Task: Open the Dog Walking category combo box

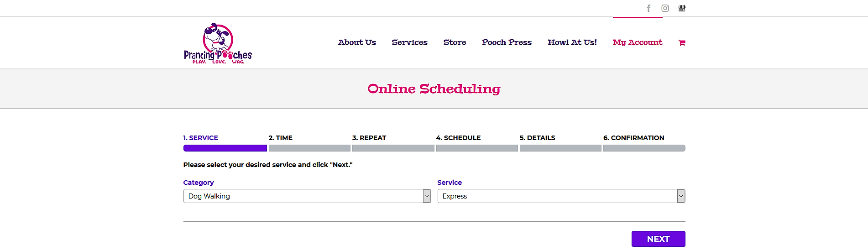Action: (307, 196)
